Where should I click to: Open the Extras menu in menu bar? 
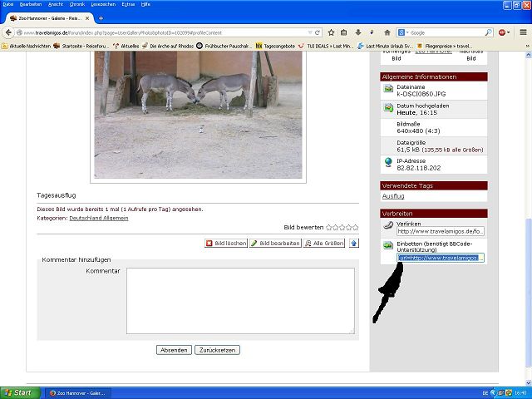127,4
